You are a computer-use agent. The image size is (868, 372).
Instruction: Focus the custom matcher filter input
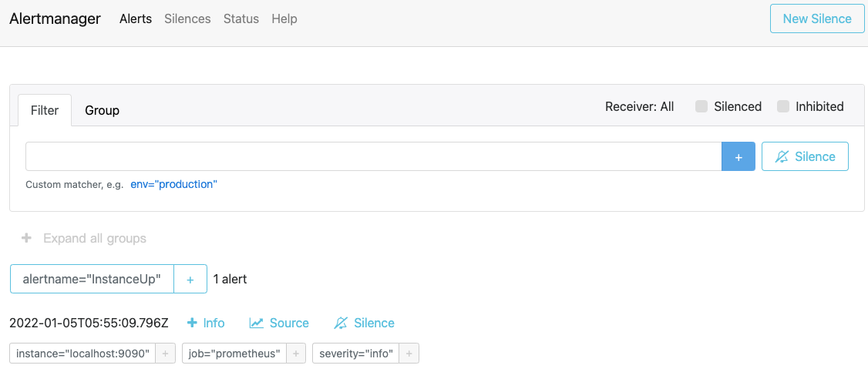point(374,156)
